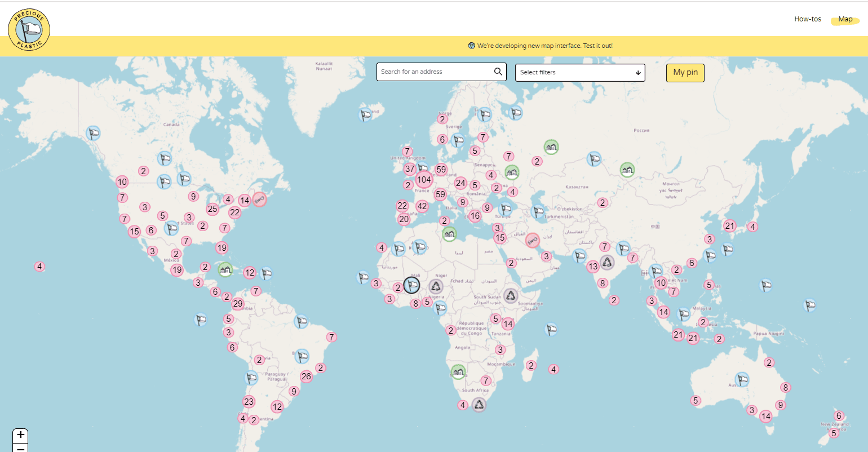Select the flag pin in Alaska
The image size is (868, 452).
click(x=93, y=134)
